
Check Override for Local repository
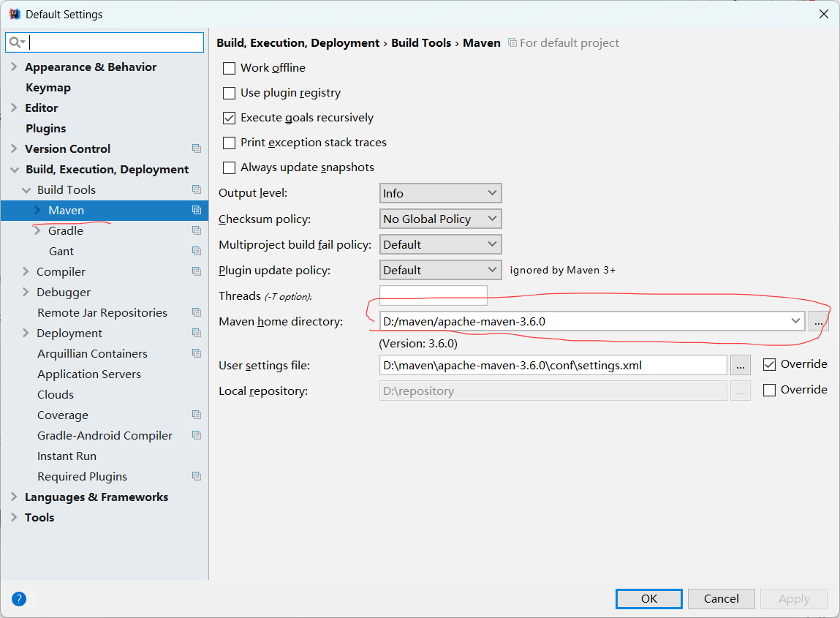769,390
